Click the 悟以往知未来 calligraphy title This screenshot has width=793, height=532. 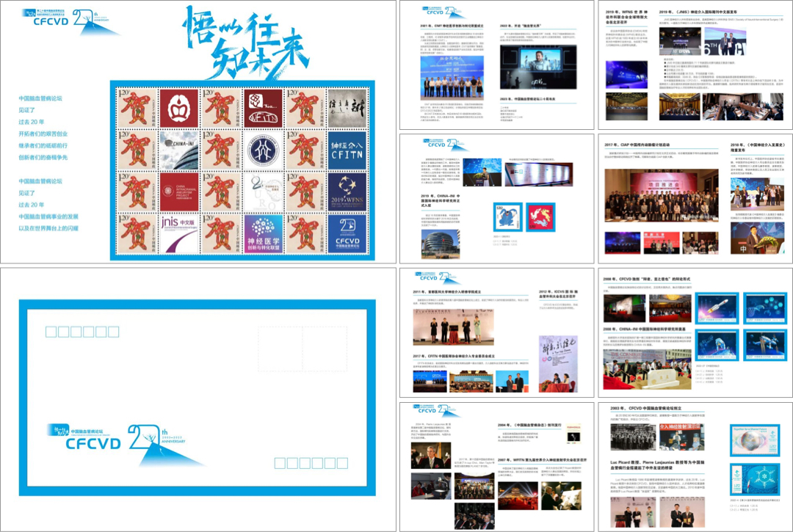pos(246,43)
